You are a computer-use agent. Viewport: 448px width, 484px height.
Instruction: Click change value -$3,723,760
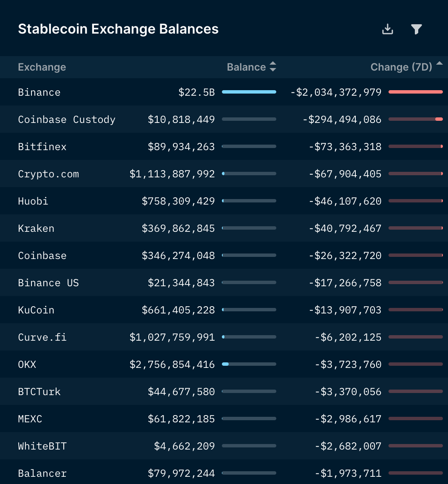pyautogui.click(x=348, y=364)
